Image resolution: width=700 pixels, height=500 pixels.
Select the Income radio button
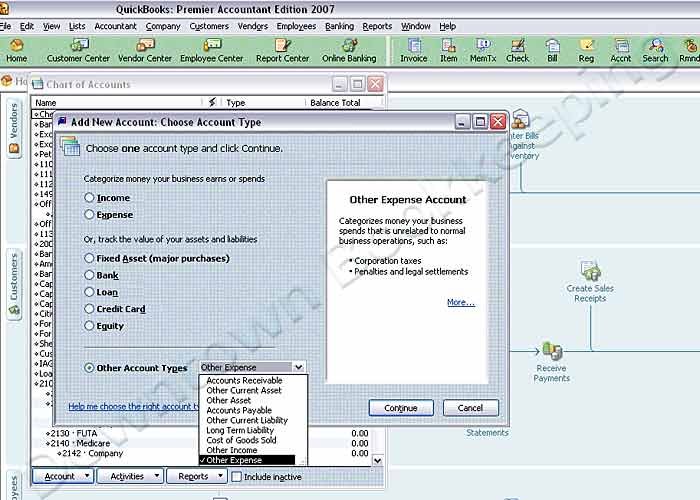pyautogui.click(x=89, y=197)
